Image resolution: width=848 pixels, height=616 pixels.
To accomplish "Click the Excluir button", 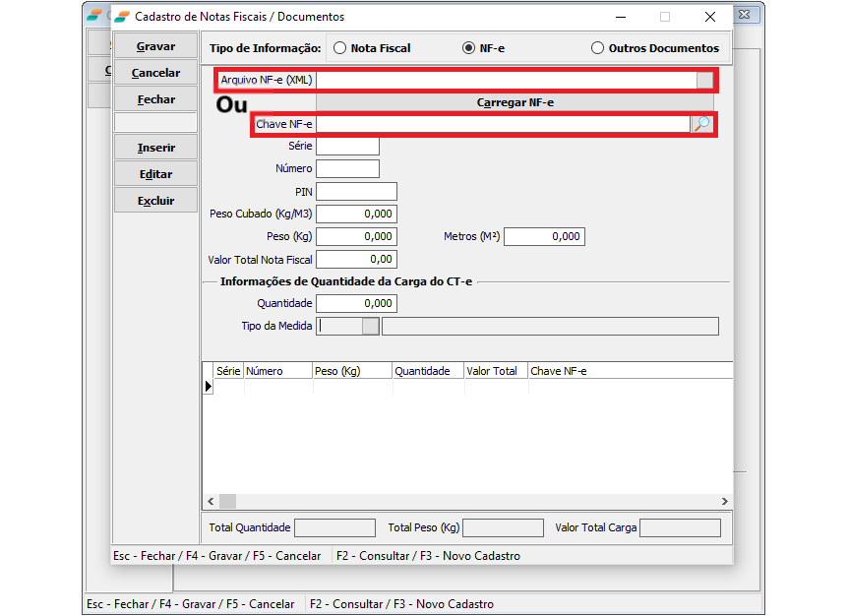I will point(155,201).
